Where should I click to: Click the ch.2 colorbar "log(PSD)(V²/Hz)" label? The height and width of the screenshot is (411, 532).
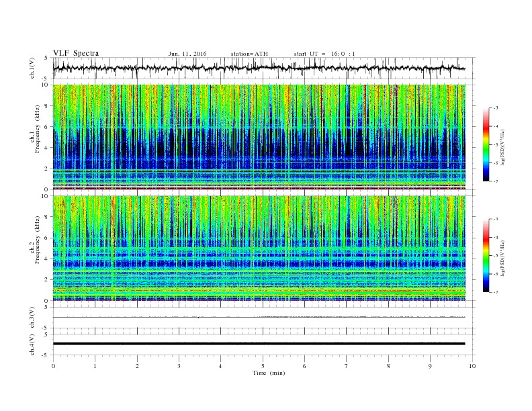pyautogui.click(x=503, y=258)
